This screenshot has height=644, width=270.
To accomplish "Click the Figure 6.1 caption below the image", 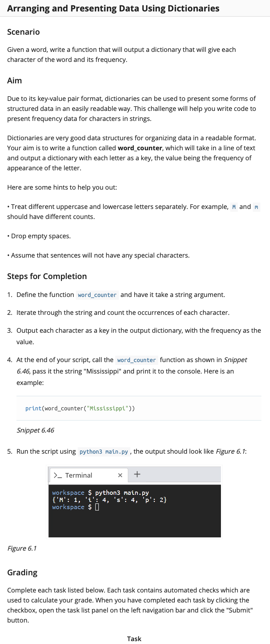I will (22, 548).
